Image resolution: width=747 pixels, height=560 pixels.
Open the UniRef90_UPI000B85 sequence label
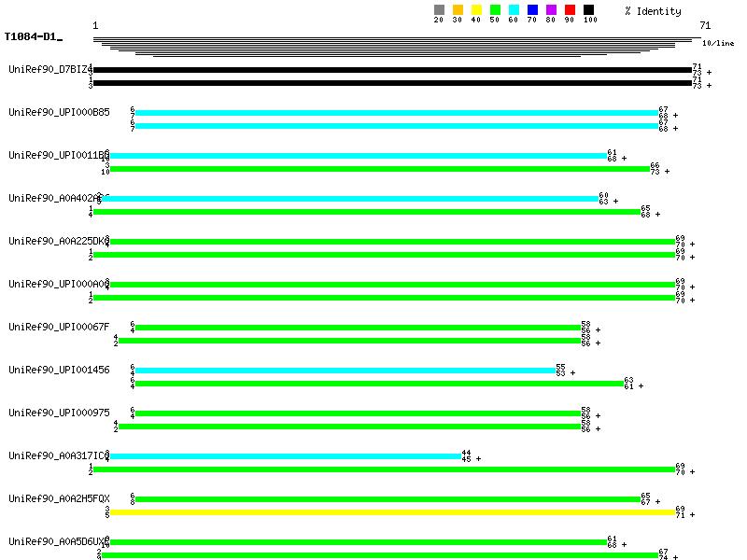(x=59, y=112)
